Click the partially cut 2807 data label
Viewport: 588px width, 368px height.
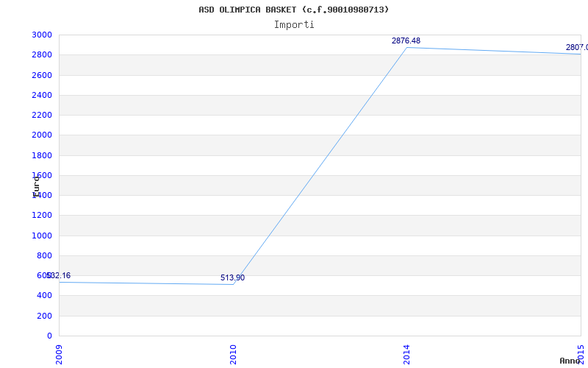click(577, 48)
